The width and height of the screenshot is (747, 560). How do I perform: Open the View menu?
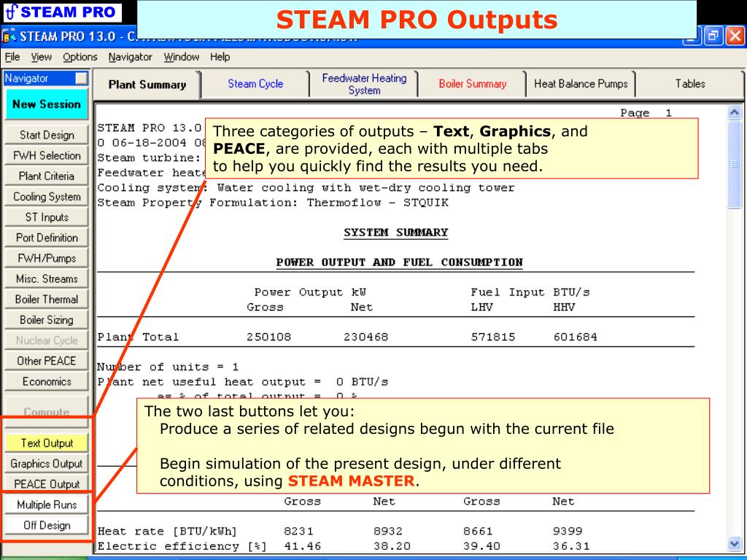[x=42, y=57]
